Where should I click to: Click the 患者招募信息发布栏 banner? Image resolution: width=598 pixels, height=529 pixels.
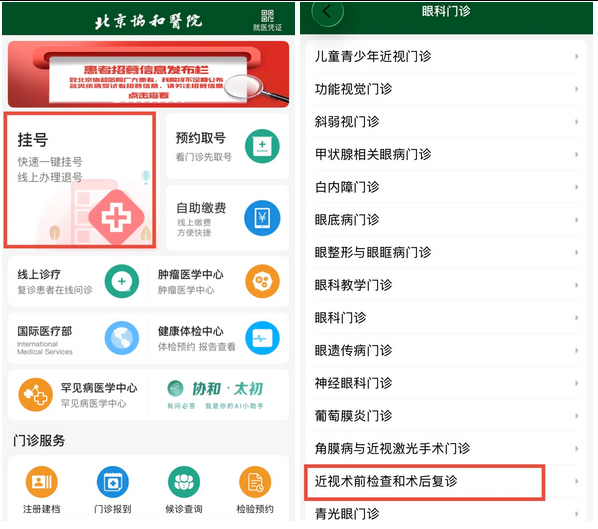pos(148,74)
